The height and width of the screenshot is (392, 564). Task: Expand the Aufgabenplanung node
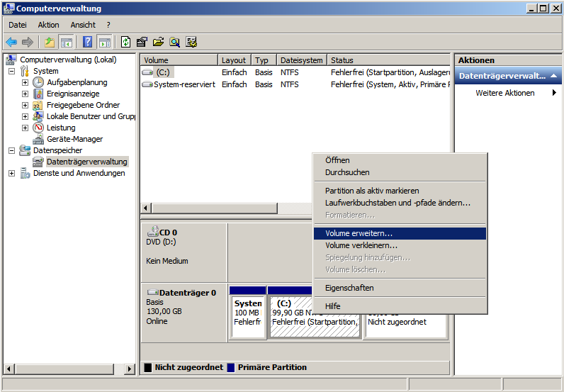pos(25,82)
